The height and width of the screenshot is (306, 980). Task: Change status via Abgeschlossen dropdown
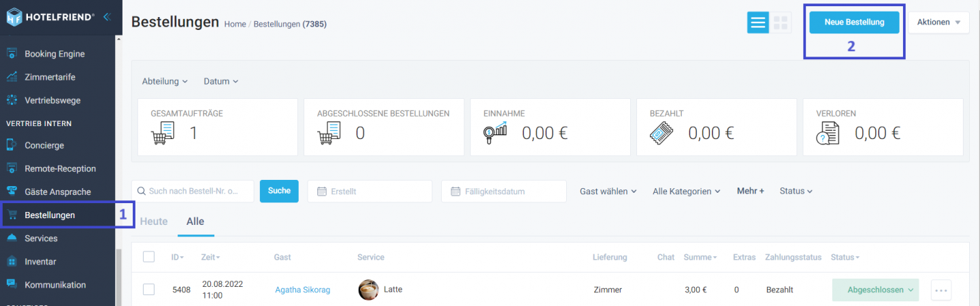click(875, 290)
